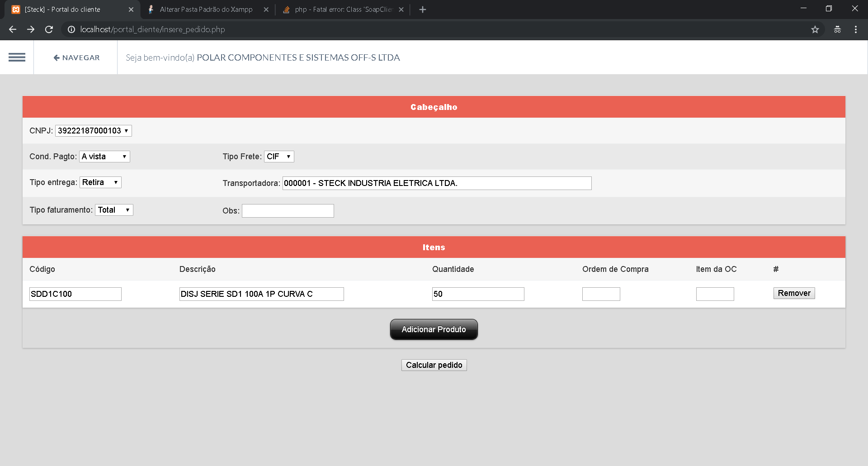Click the Código column header
Image resolution: width=868 pixels, height=466 pixels.
(x=42, y=269)
